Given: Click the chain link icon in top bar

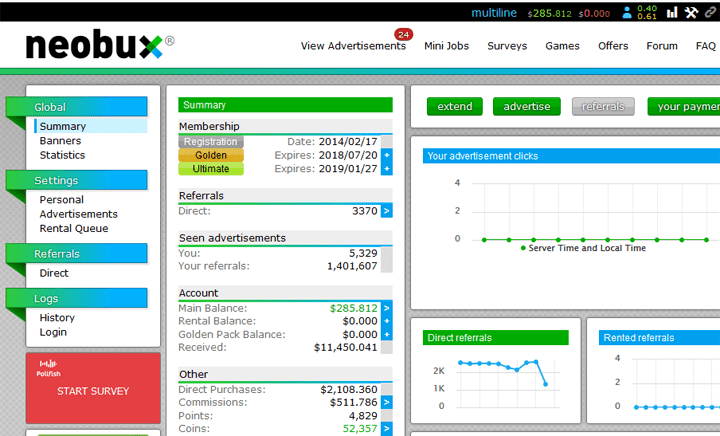Looking at the screenshot, I should pyautogui.click(x=711, y=12).
